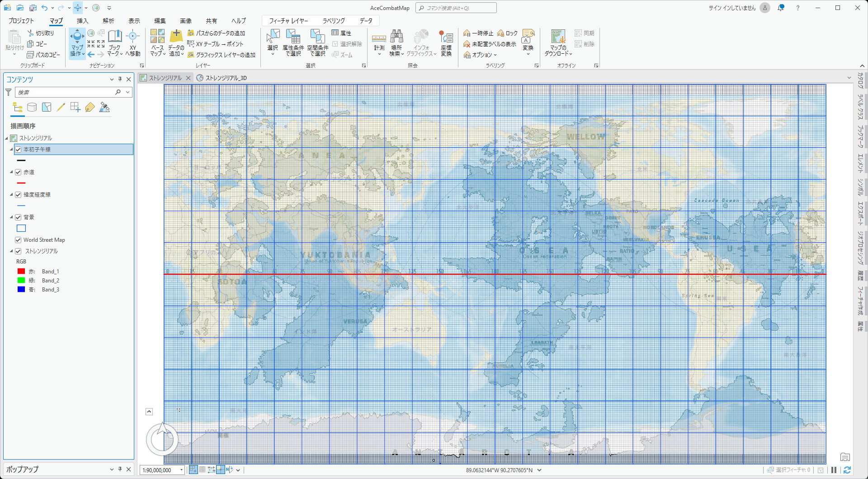Pause map drawing
The width and height of the screenshot is (868, 479).
(834, 470)
